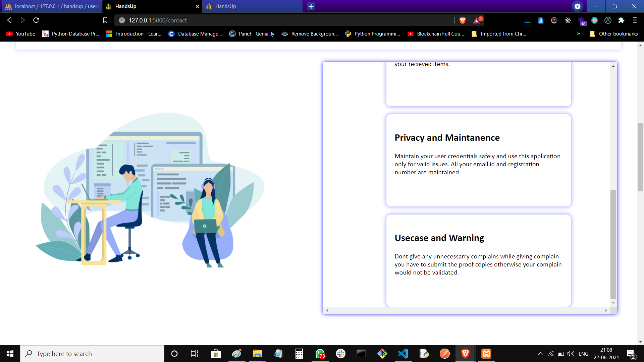This screenshot has height=362, width=644.
Task: Open the Introduction - Lear... bookmark
Action: pyautogui.click(x=133, y=34)
